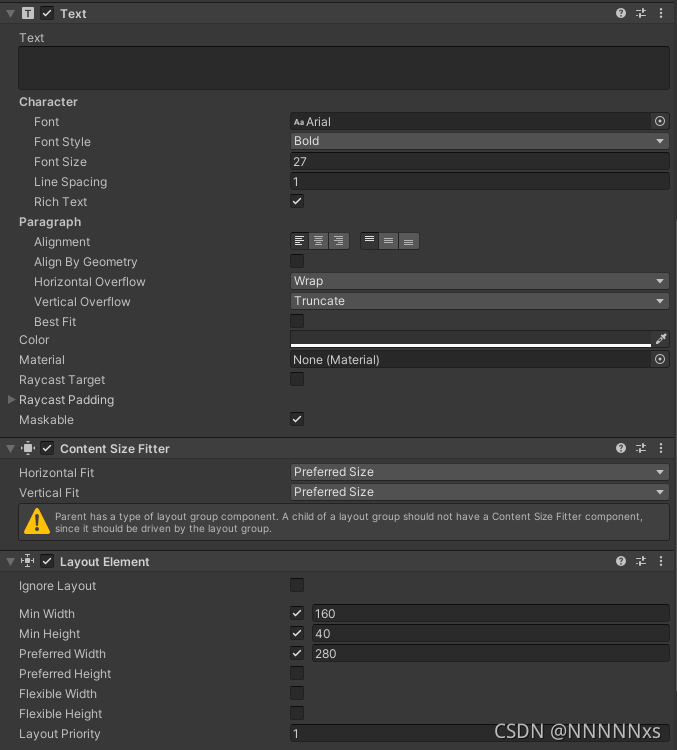This screenshot has height=750, width=677.
Task: Open the Vertical Overflow dropdown
Action: [x=479, y=301]
